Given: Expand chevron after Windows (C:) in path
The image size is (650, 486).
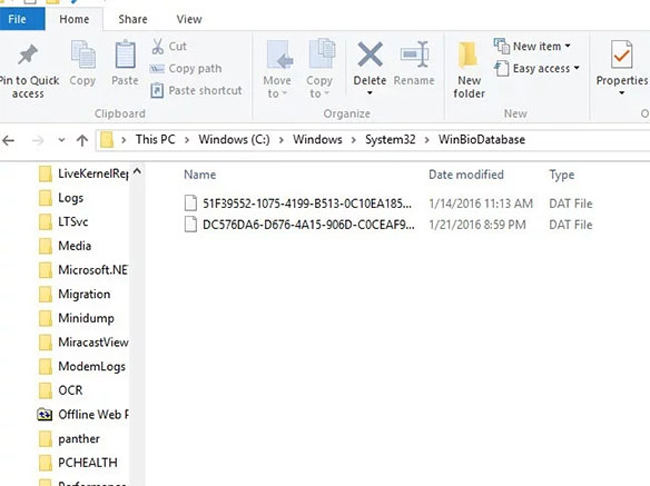Looking at the screenshot, I should coord(281,140).
